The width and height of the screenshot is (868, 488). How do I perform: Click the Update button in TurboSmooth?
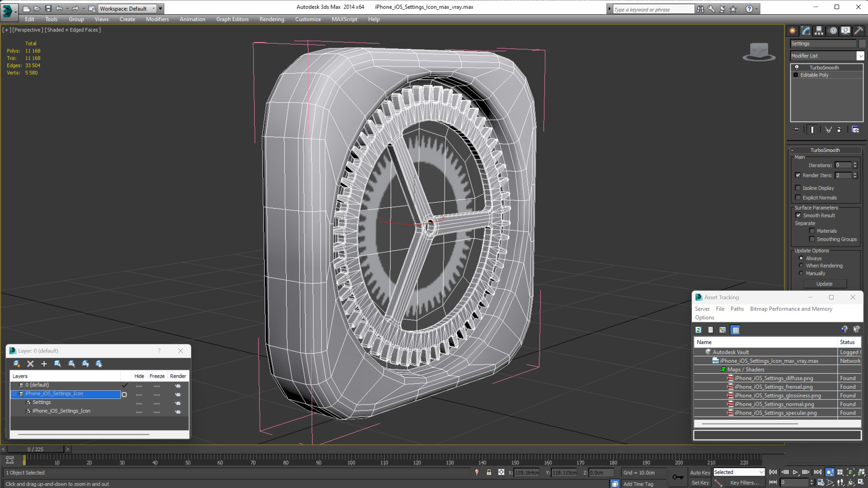click(824, 284)
